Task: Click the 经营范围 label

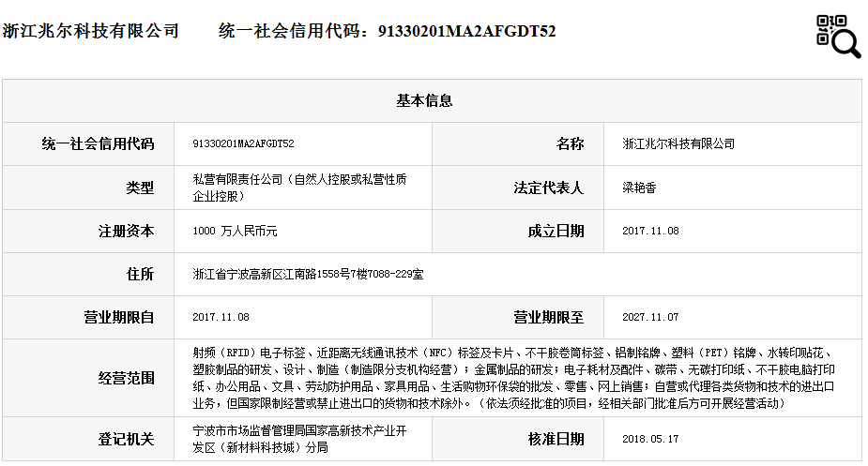Action: [126, 378]
